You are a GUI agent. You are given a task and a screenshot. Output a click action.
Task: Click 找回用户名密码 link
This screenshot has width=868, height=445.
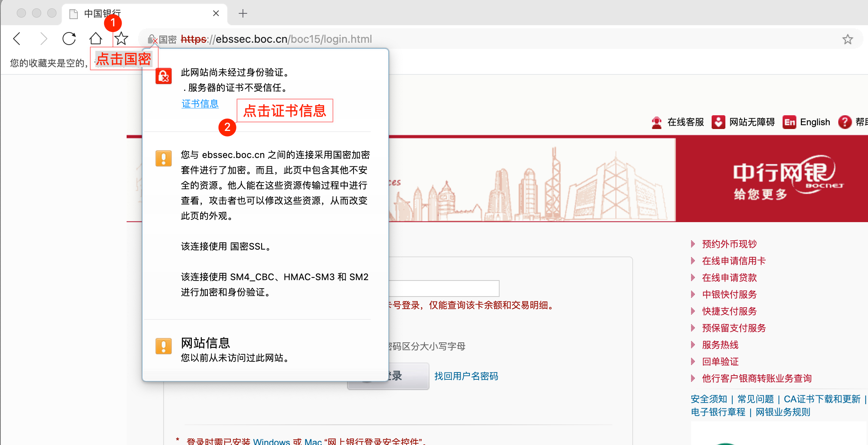[x=466, y=376]
